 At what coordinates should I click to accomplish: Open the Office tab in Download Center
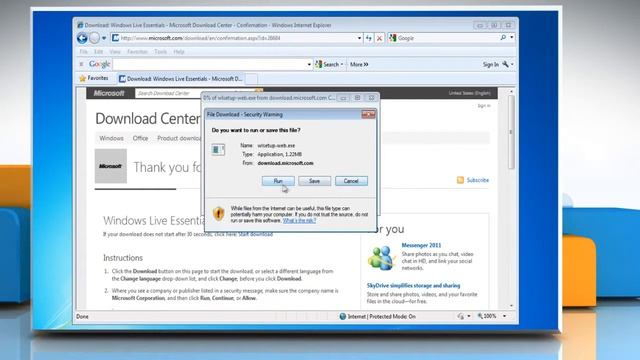(140, 138)
